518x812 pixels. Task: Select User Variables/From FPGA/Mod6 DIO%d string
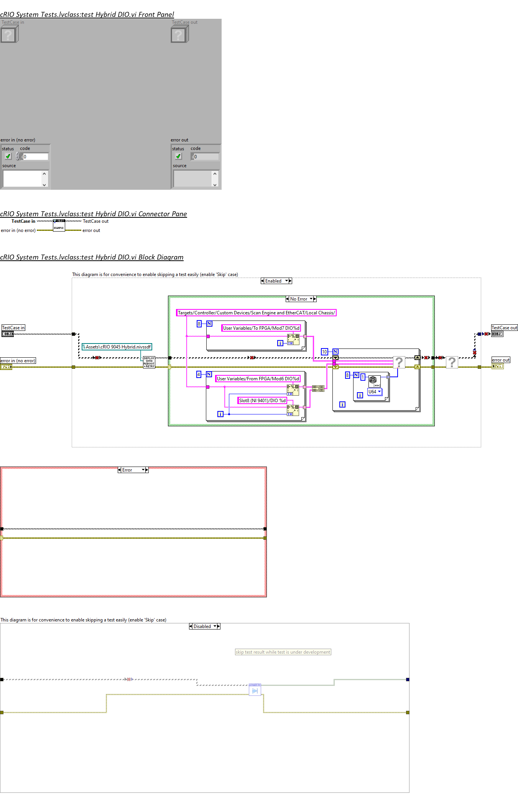pyautogui.click(x=258, y=379)
